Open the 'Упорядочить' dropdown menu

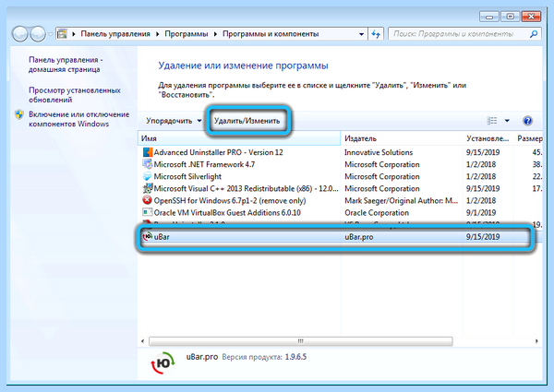[174, 121]
